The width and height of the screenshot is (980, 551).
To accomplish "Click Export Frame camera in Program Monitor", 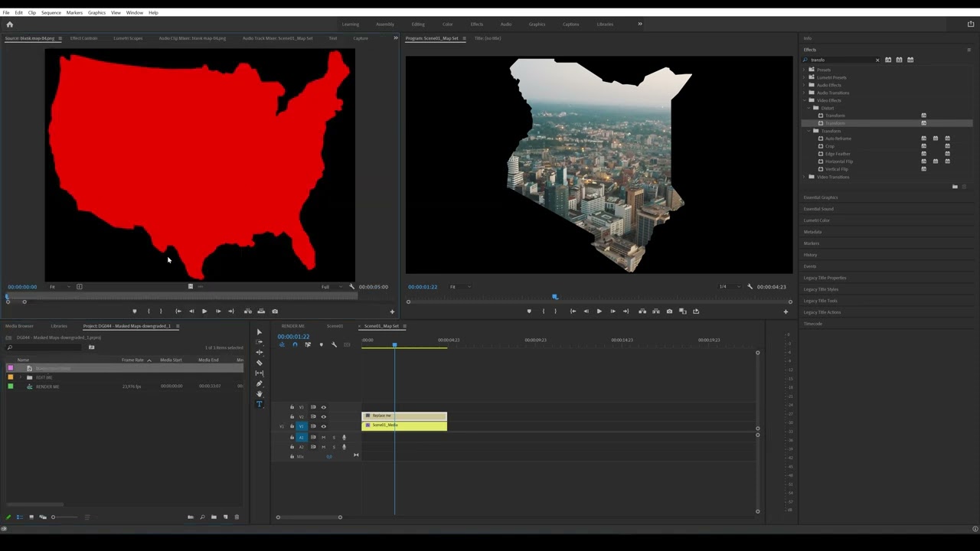I will click(x=669, y=311).
